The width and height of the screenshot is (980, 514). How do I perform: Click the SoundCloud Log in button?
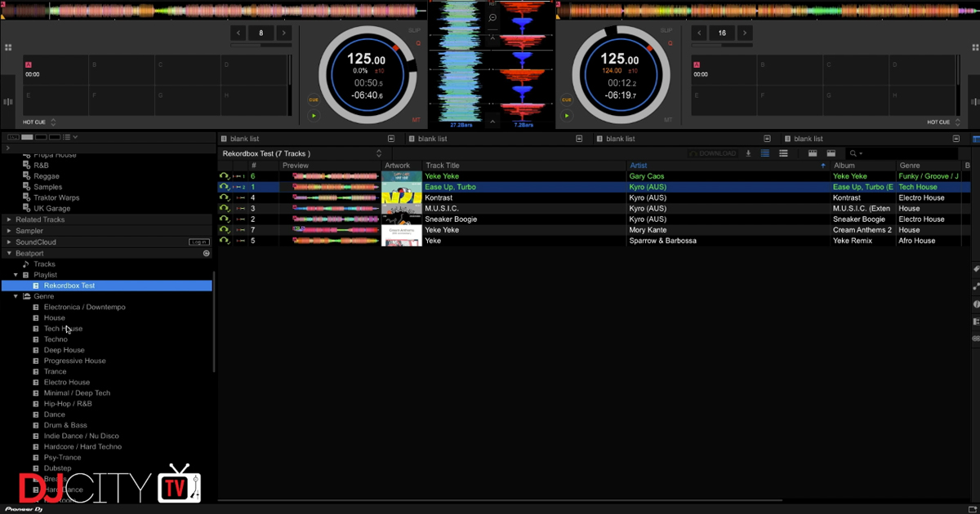click(x=198, y=242)
